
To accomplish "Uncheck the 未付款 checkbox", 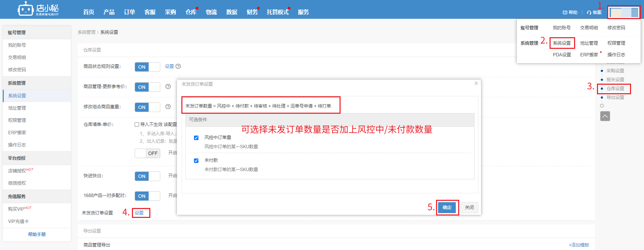I will pyautogui.click(x=196, y=161).
